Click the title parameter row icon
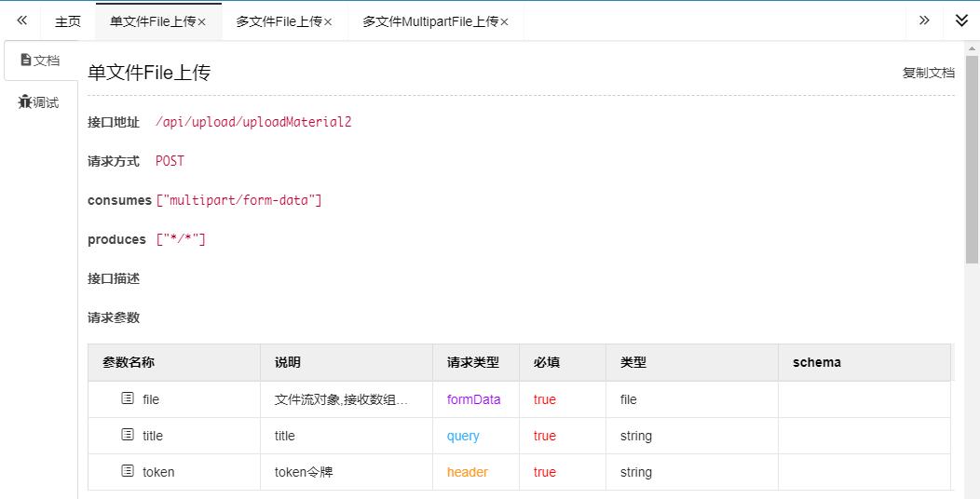Viewport: 980px width, 499px height. (x=128, y=435)
